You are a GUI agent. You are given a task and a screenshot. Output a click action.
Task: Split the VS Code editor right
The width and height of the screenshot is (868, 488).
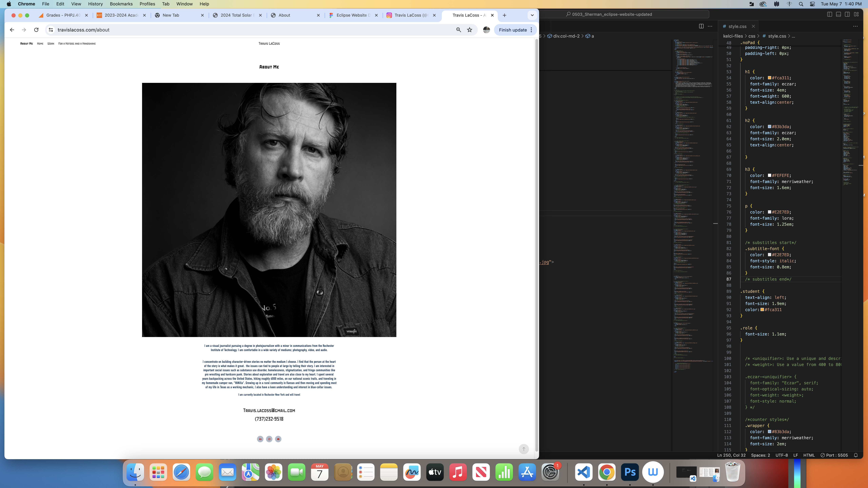point(701,26)
